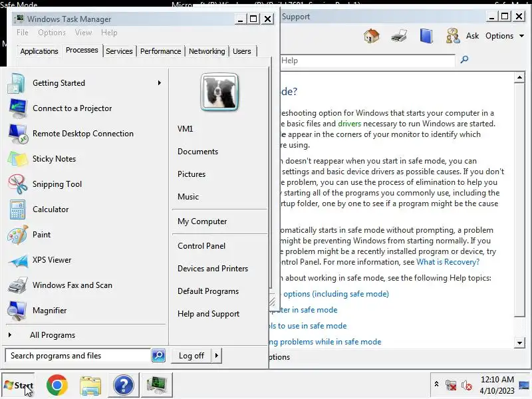Open the shutdown options arrow beside Log off

[x=217, y=356]
